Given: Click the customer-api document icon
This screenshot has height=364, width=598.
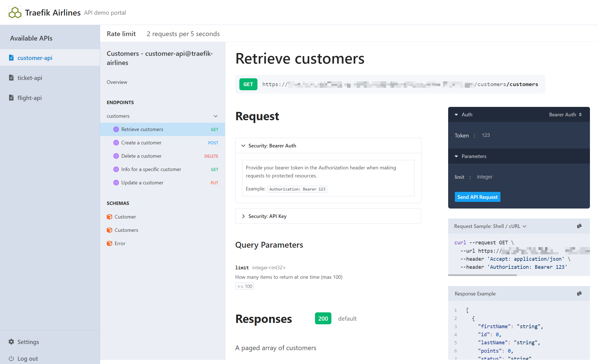Looking at the screenshot, I should 11,57.
